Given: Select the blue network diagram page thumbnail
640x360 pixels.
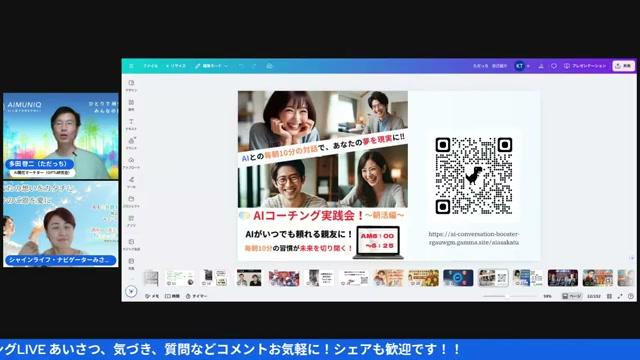Looking at the screenshot, I should 458,278.
